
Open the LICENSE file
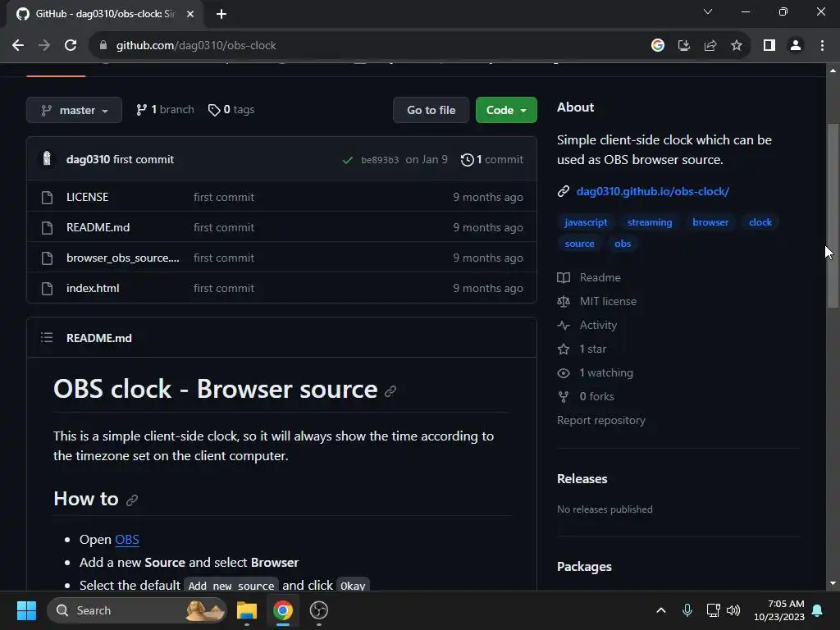click(87, 197)
